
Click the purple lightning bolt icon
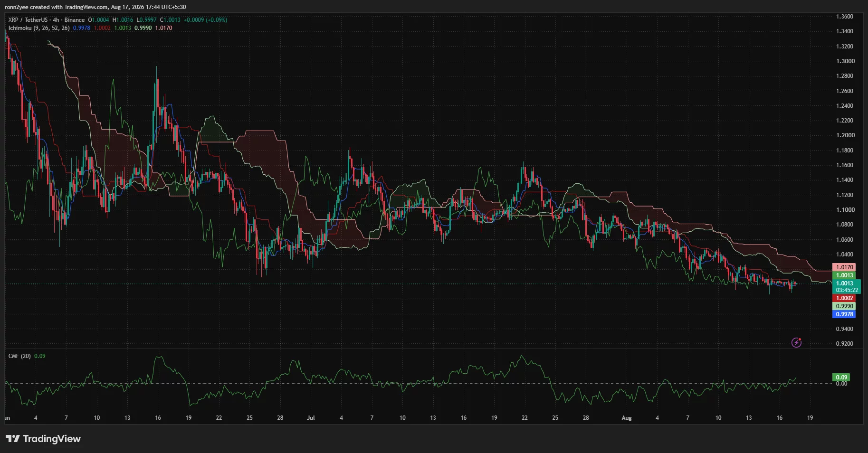796,342
